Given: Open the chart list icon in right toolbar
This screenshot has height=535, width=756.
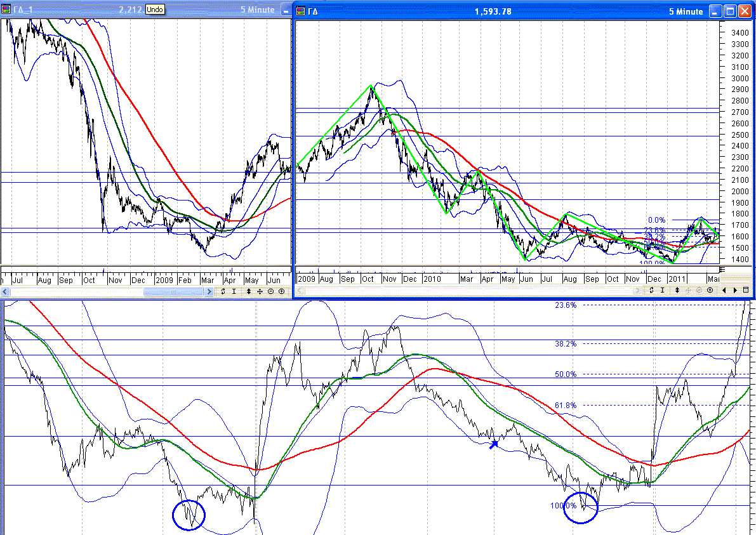Looking at the screenshot, I should 746,290.
